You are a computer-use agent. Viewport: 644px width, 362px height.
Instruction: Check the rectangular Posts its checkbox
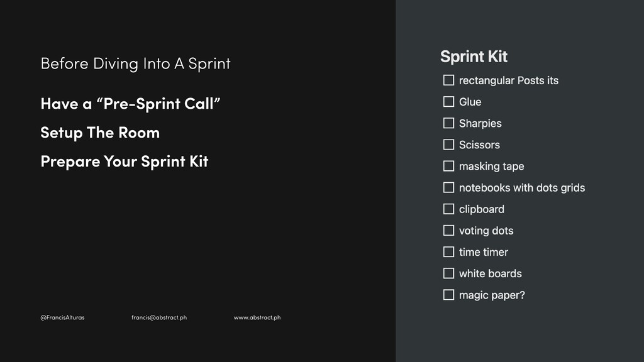pyautogui.click(x=448, y=80)
